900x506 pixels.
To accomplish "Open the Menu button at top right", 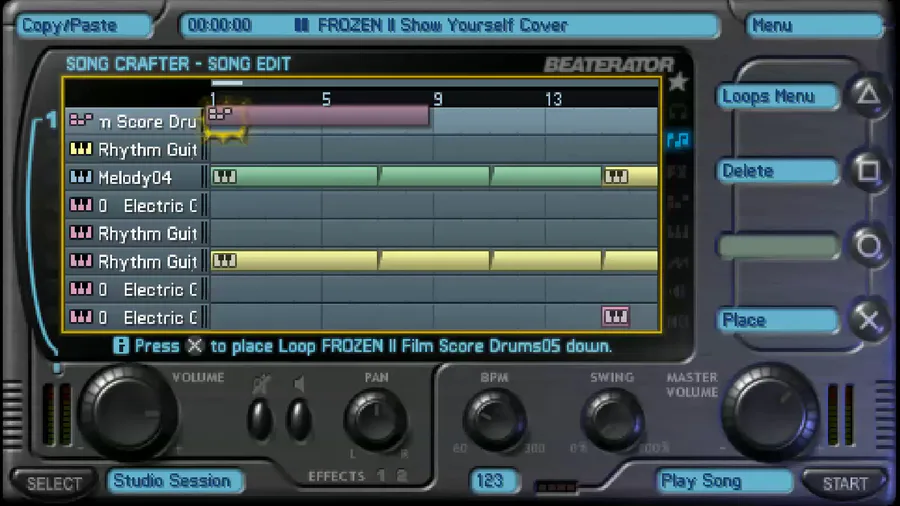I will 815,25.
